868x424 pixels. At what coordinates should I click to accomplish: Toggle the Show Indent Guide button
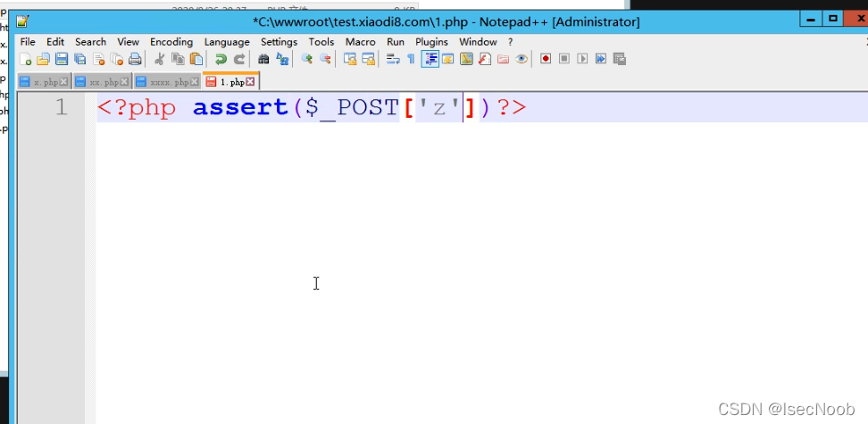click(430, 59)
